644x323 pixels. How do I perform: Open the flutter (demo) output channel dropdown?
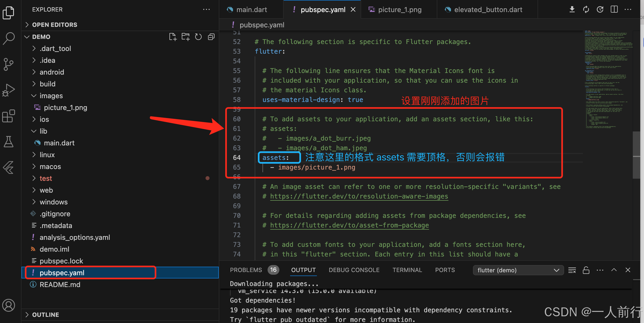[518, 270]
